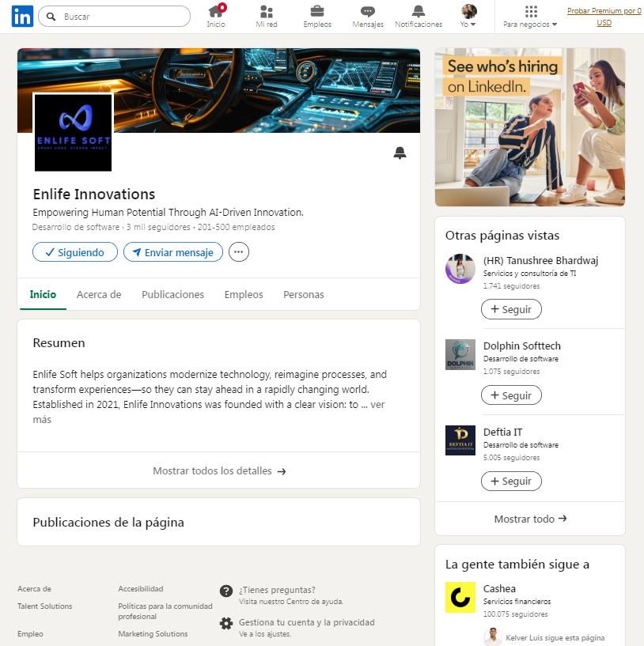This screenshot has width=644, height=646.
Task: Focus the Buscar search field
Action: click(114, 17)
